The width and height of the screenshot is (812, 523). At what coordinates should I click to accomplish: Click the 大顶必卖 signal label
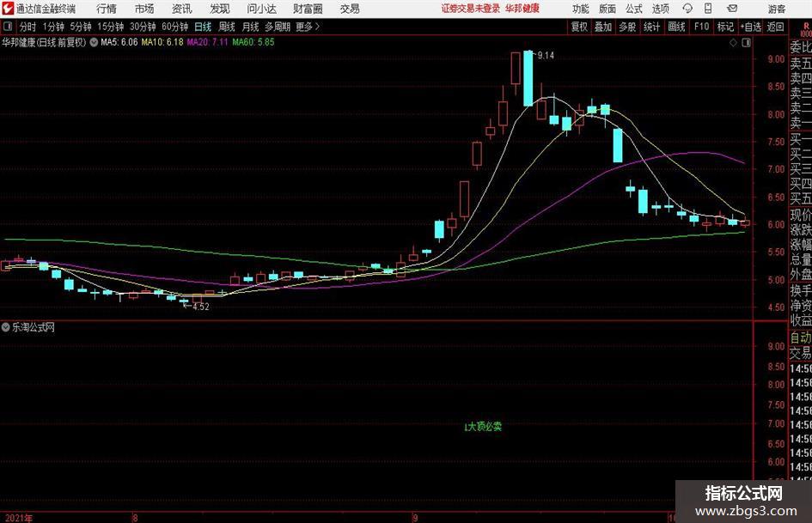tap(483, 427)
